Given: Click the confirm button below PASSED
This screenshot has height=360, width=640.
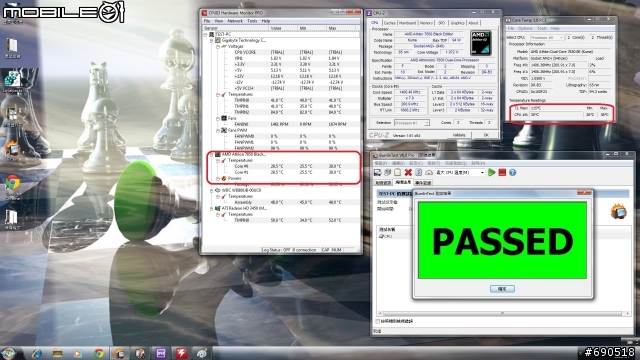Looking at the screenshot, I should (502, 289).
